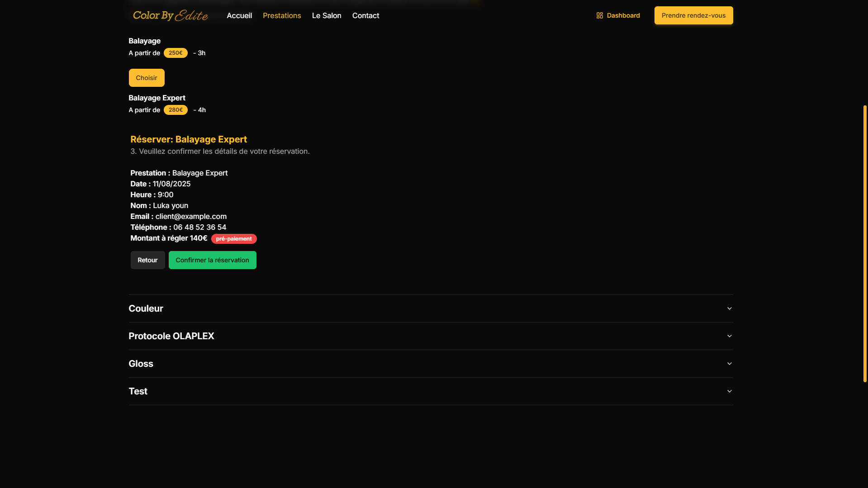Click the Color By Edite logo
This screenshot has height=488, width=868.
point(170,15)
